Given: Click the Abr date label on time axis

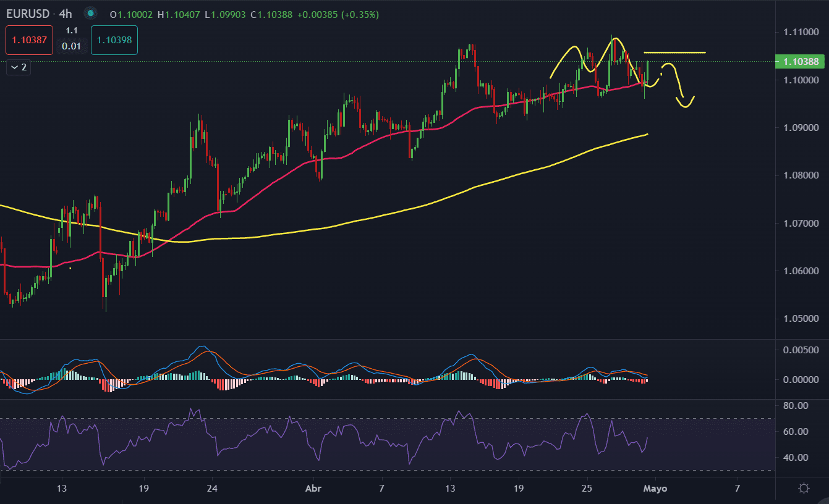Looking at the screenshot, I should click(x=313, y=489).
